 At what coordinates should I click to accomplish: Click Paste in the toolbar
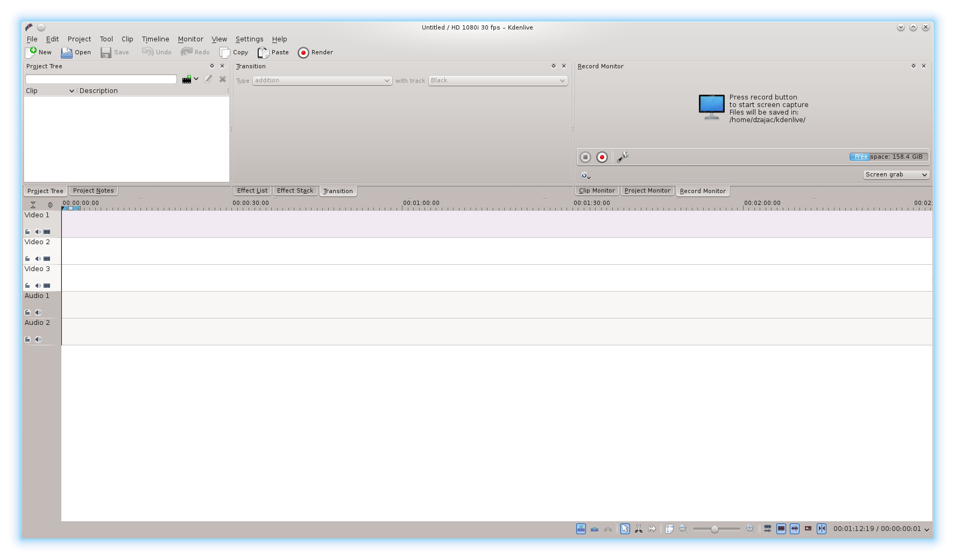pyautogui.click(x=273, y=52)
